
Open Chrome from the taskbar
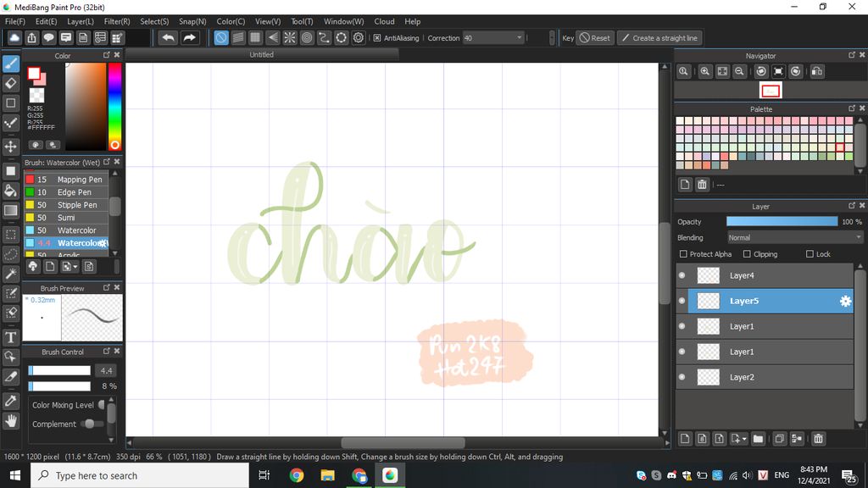297,475
